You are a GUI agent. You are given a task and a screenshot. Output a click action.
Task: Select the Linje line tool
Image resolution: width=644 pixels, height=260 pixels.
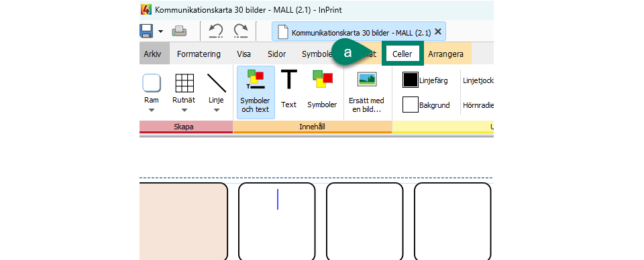pyautogui.click(x=216, y=88)
